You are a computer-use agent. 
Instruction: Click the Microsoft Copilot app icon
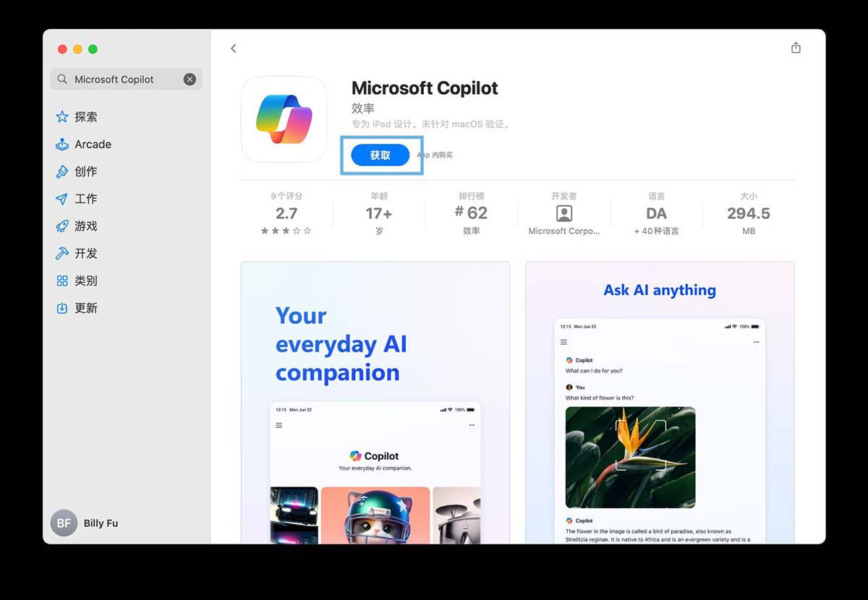point(284,119)
